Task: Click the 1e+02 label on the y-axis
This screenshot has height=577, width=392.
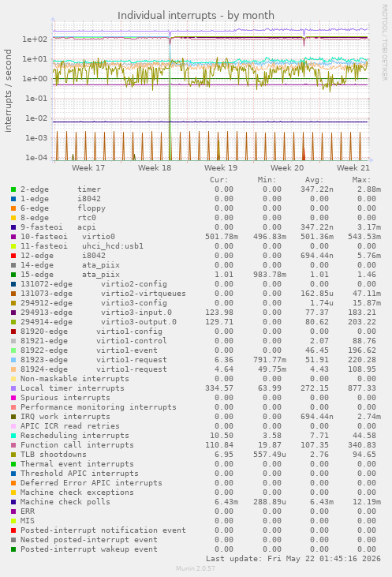Action: click(x=35, y=39)
